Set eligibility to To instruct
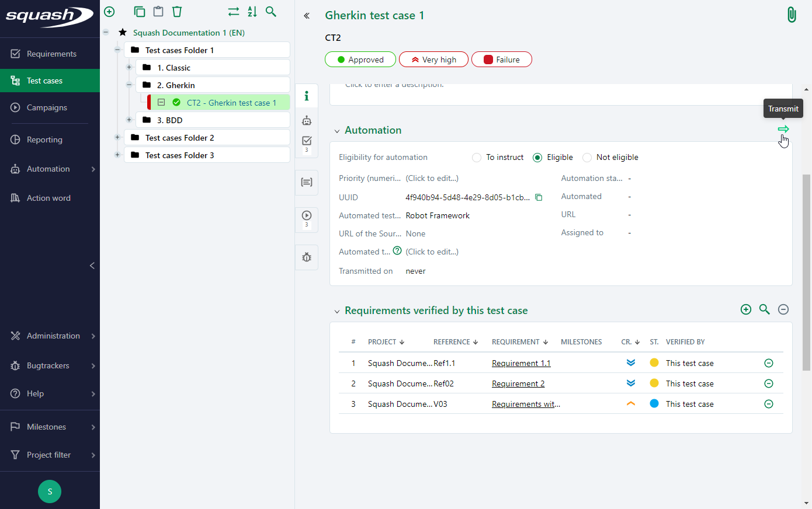The width and height of the screenshot is (812, 509). [476, 157]
